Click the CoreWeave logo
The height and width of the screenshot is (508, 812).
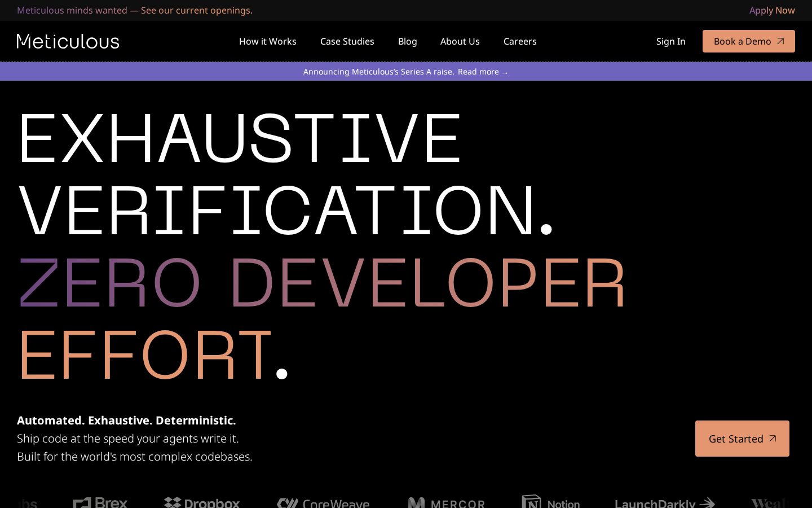(x=323, y=502)
